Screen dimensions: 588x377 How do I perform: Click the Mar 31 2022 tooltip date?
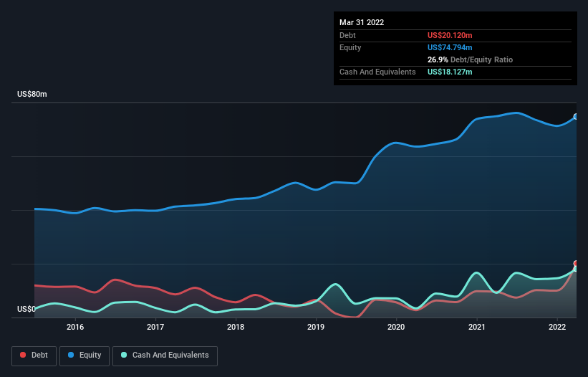coord(362,22)
